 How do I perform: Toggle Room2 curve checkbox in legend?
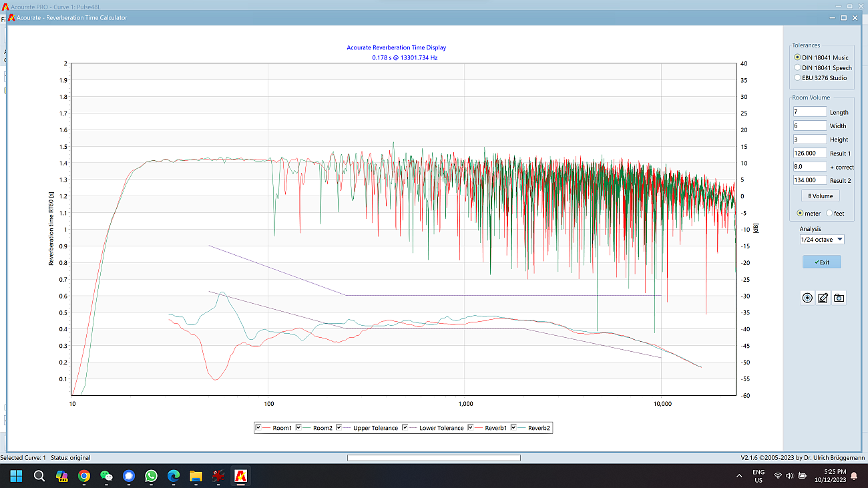299,427
